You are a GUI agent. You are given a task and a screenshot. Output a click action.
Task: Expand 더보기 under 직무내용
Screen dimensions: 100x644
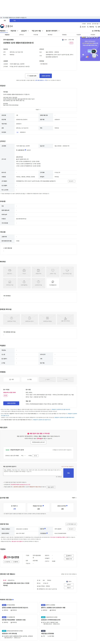click(x=38, y=109)
